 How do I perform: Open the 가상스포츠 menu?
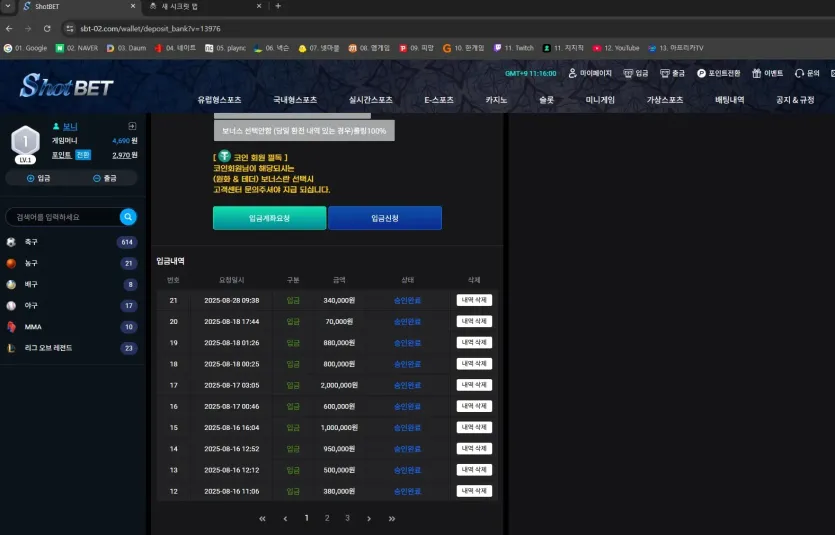pyautogui.click(x=665, y=100)
